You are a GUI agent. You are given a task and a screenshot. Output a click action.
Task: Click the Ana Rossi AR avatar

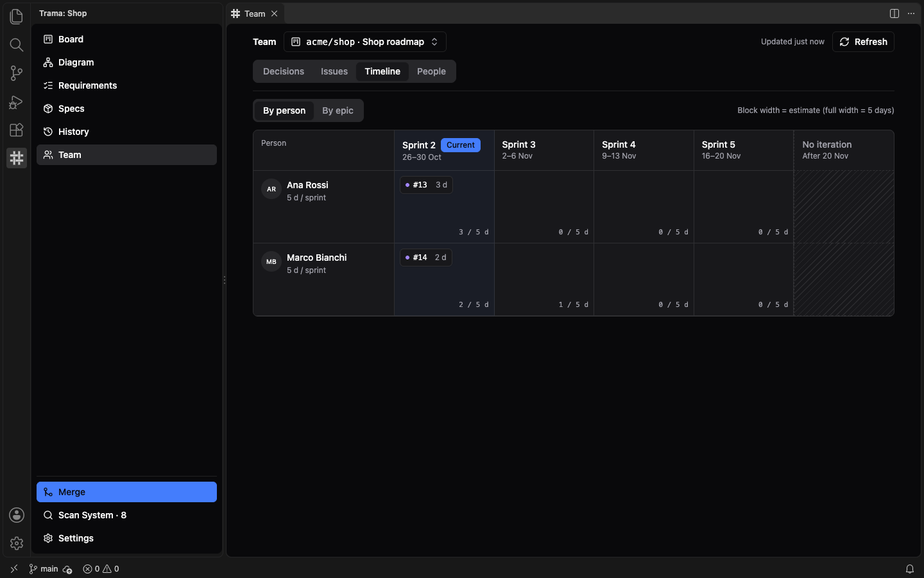pos(271,189)
